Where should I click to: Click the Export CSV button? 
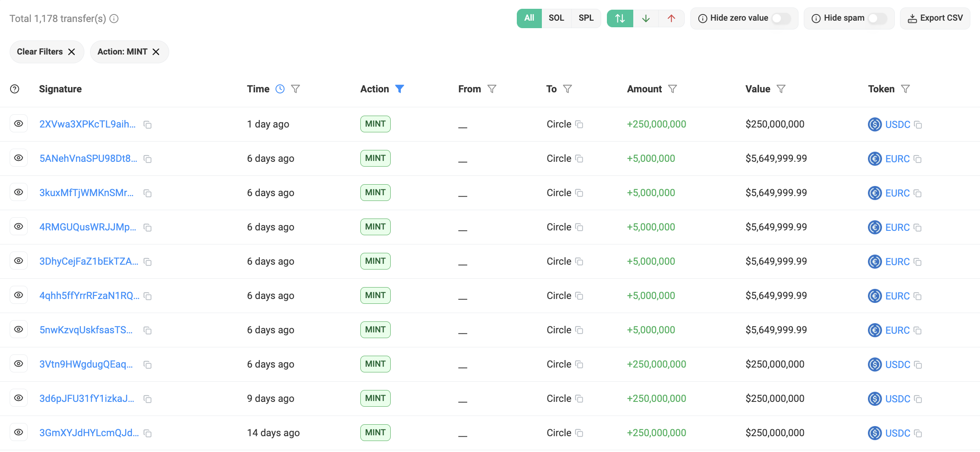click(935, 18)
